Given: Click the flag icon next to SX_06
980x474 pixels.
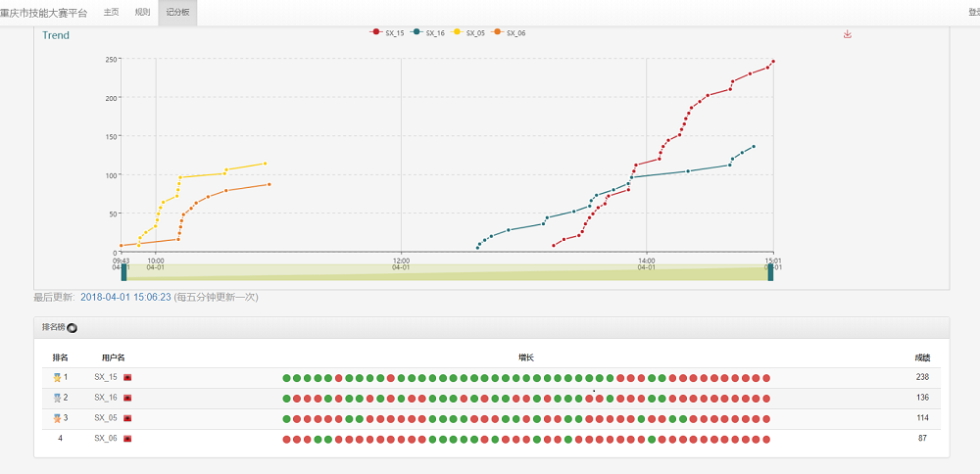Looking at the screenshot, I should click(x=127, y=439).
